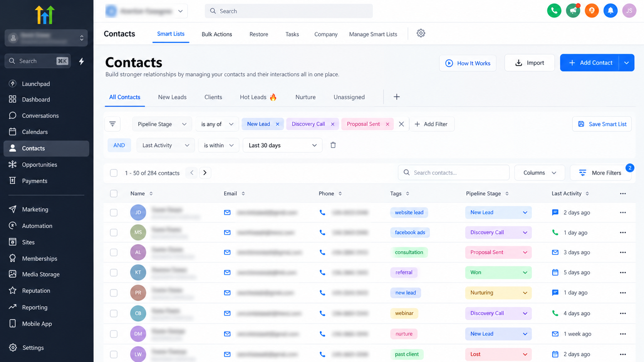Viewport: 644px width, 362px height.
Task: Remove the Proposal Sent filter chip
Action: [x=387, y=124]
